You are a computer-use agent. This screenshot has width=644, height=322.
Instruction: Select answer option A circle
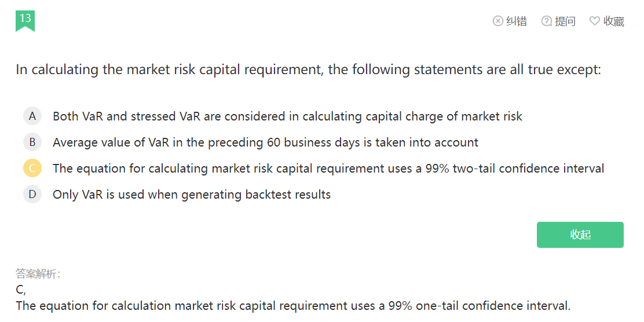32,116
